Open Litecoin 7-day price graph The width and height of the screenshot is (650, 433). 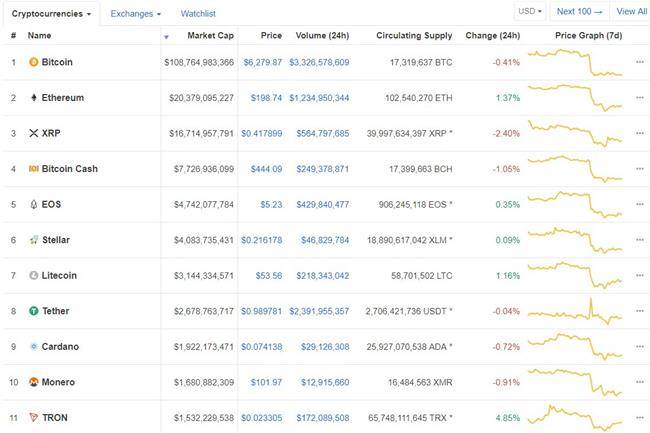tap(575, 276)
